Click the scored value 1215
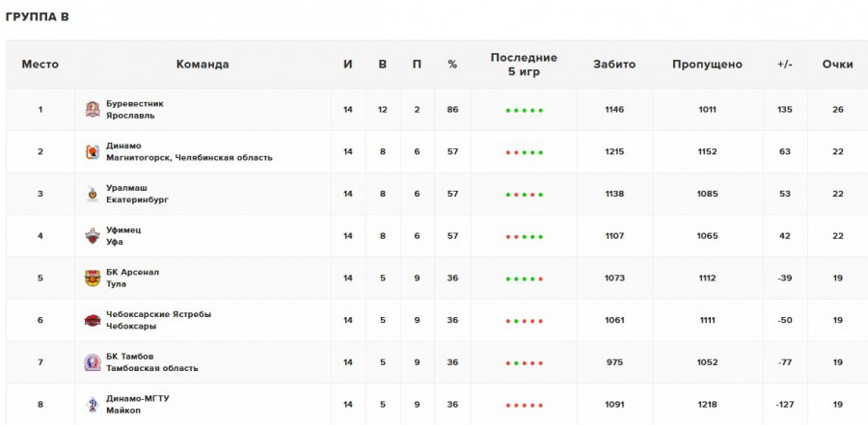The image size is (868, 425). click(614, 151)
